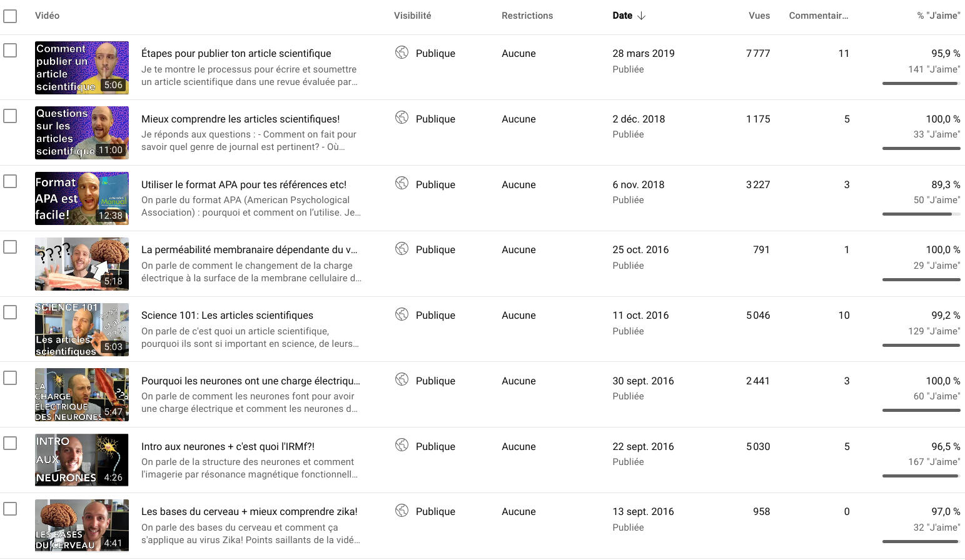Open 'Intro aux neurones + c'est quoi l'IRMf?!' title

coord(228,446)
